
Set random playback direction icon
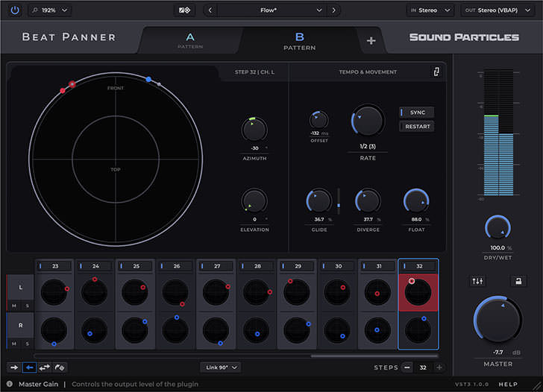(60, 367)
